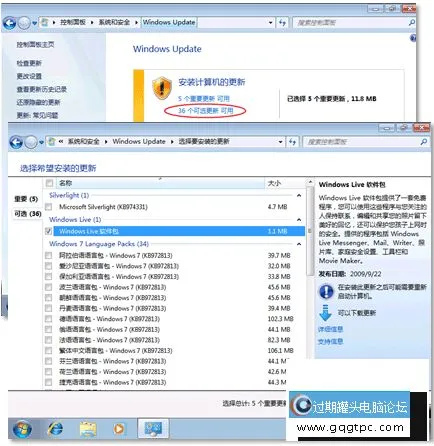Collapse the Windows Live (1) group
434x446 pixels.
(299, 220)
